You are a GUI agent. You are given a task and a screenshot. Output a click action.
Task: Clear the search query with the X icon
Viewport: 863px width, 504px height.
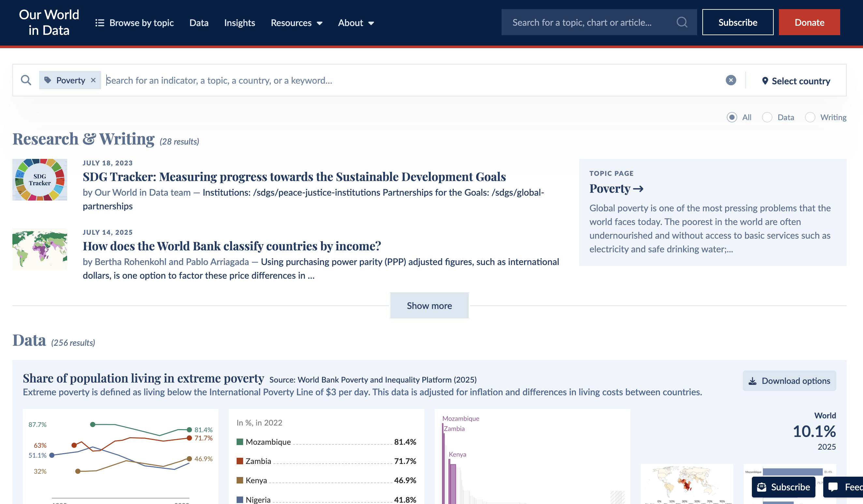(x=731, y=80)
